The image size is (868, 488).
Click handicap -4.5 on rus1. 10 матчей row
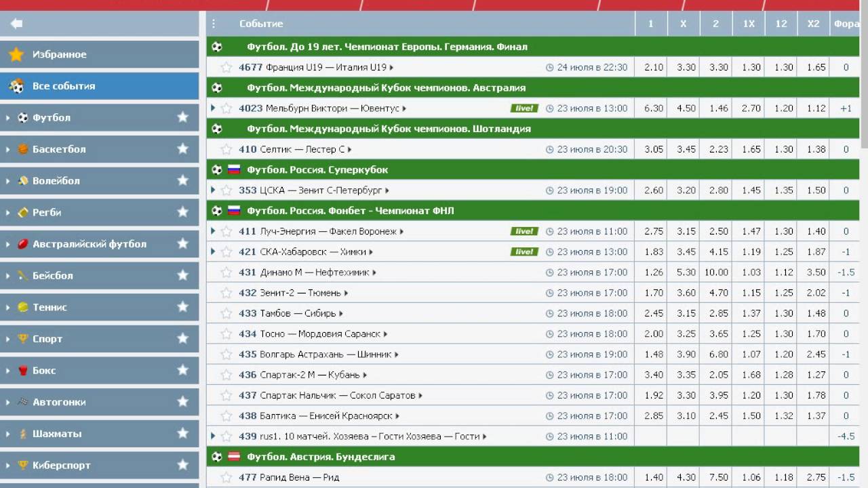[x=846, y=436]
